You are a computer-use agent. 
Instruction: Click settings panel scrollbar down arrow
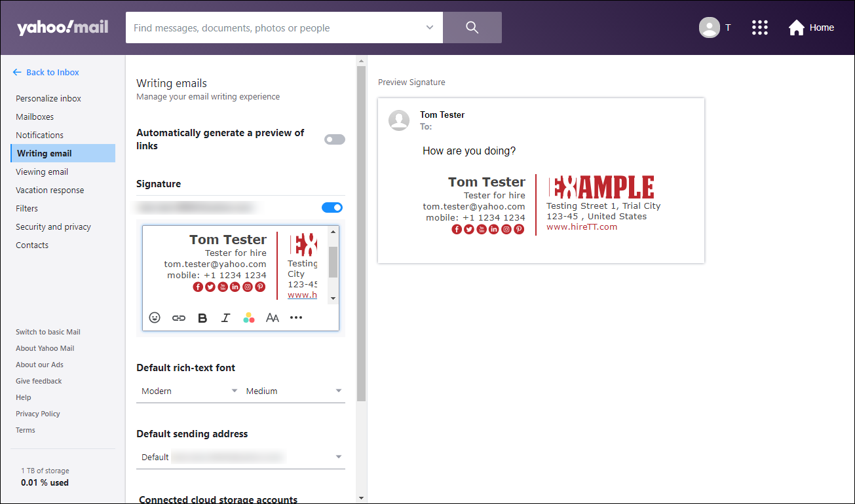point(361,497)
